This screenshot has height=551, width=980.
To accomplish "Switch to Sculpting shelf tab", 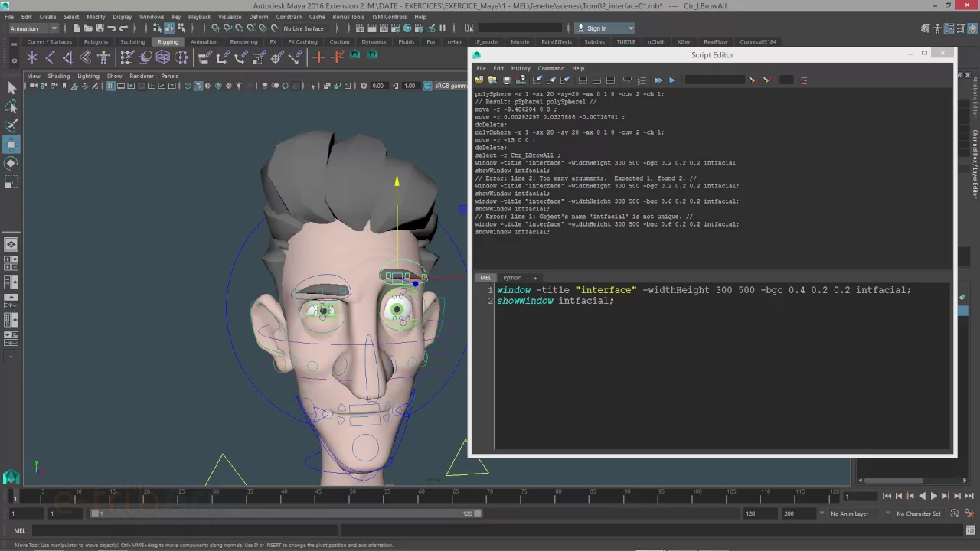I will pyautogui.click(x=132, y=42).
